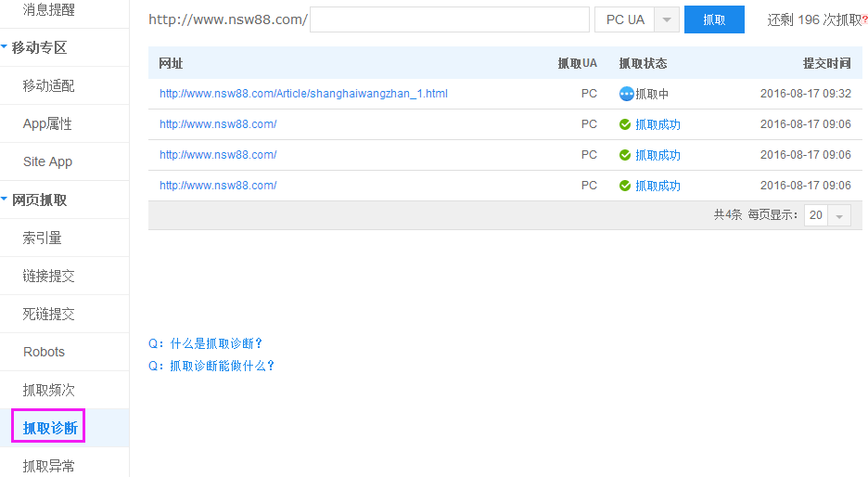The width and height of the screenshot is (868, 477).
Task: Click the 抓取诊断能做什么 question link
Action: pyautogui.click(x=211, y=366)
